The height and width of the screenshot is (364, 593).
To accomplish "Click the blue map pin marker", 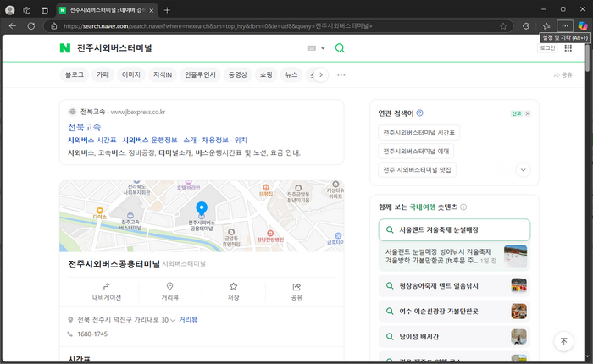I will (x=202, y=209).
